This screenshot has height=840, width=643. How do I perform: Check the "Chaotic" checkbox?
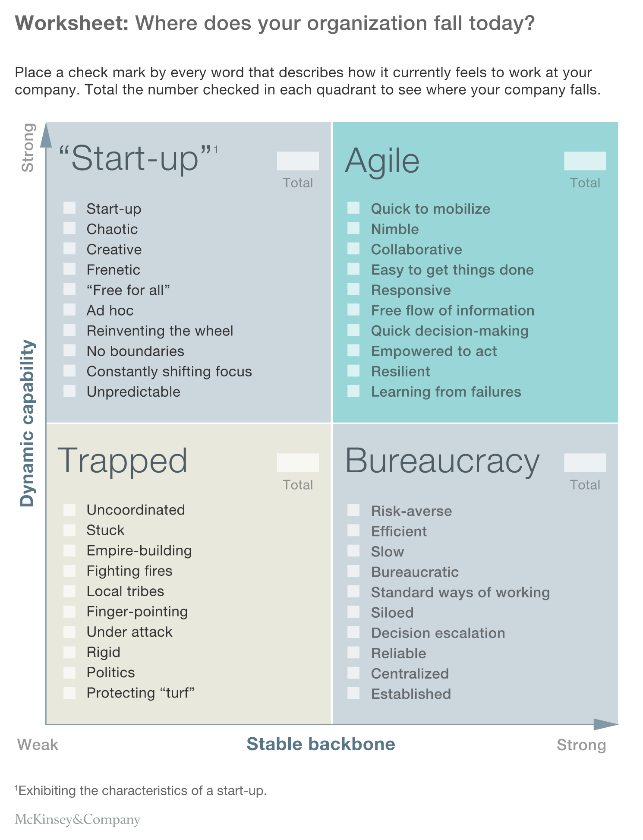pos(69,228)
